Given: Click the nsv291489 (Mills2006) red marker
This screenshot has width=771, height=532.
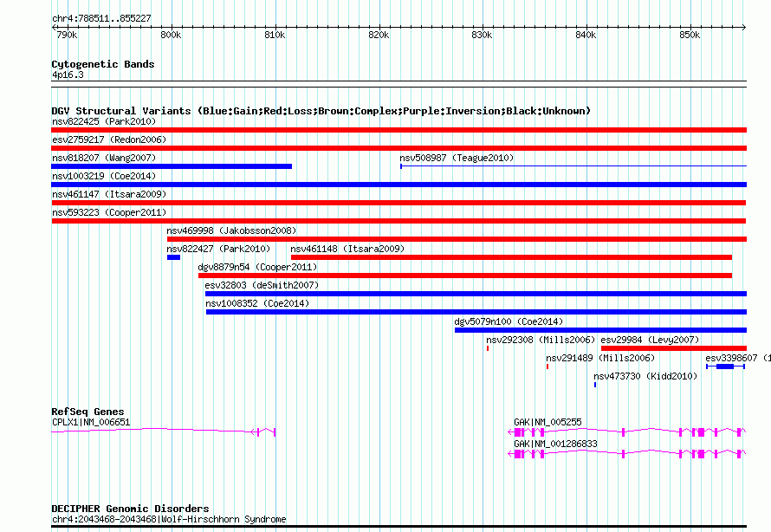Looking at the screenshot, I should [547, 367].
